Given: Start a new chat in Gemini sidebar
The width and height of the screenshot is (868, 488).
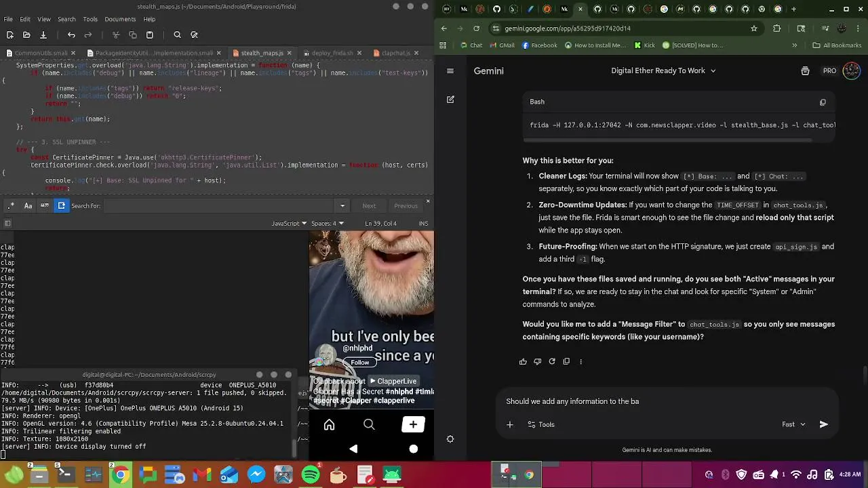Looking at the screenshot, I should (450, 99).
